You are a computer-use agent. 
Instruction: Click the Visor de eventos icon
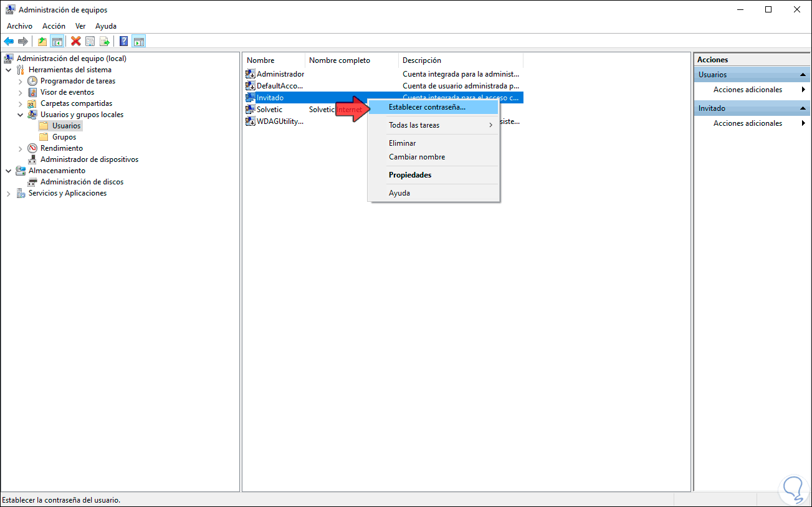tap(33, 92)
